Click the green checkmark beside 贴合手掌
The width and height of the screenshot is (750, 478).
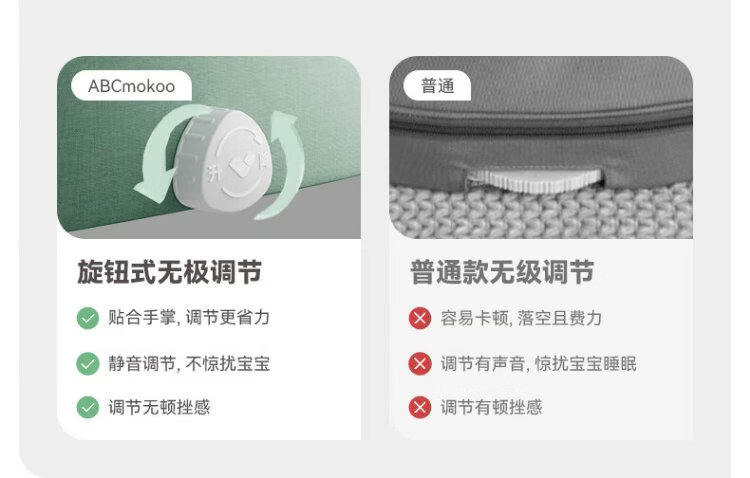click(88, 318)
